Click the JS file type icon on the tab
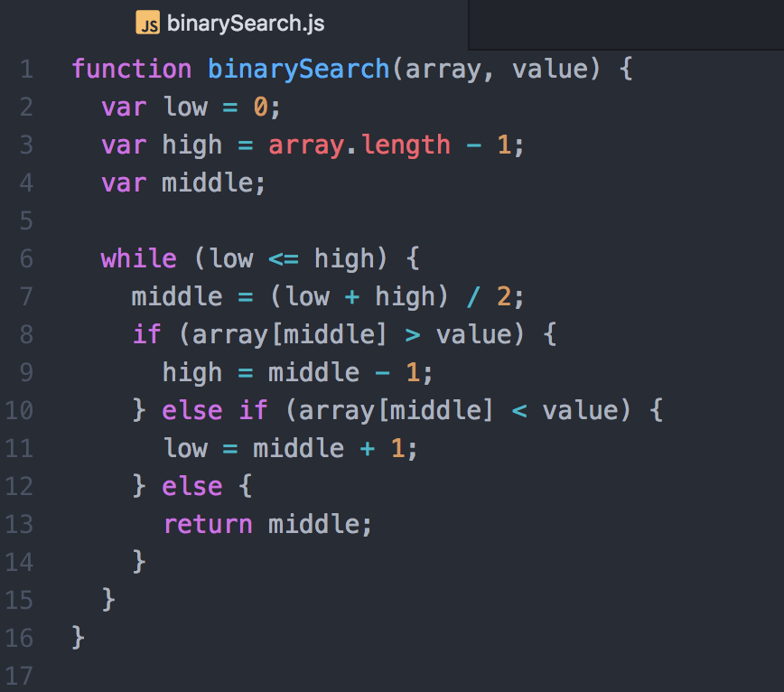Viewport: 784px width, 692px height. tap(150, 23)
